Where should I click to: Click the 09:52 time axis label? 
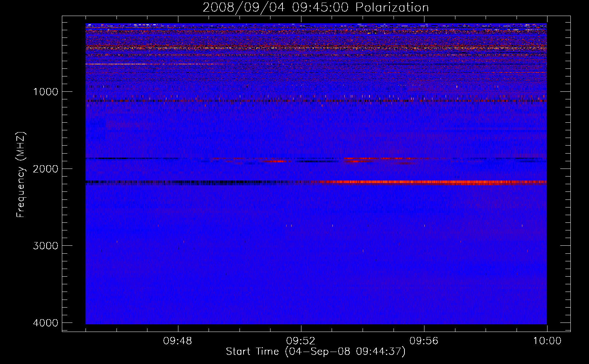click(301, 341)
